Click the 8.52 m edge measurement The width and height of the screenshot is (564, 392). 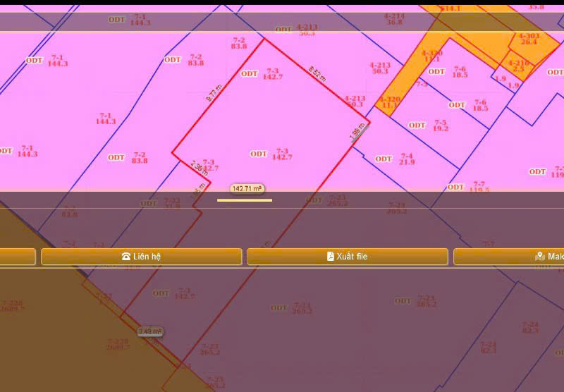pyautogui.click(x=317, y=74)
